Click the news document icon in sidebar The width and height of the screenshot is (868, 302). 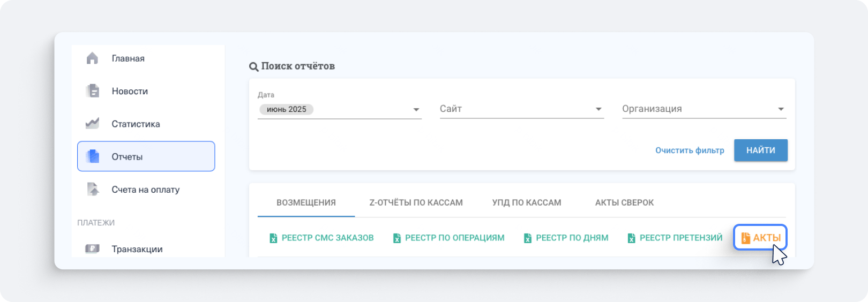[x=93, y=91]
